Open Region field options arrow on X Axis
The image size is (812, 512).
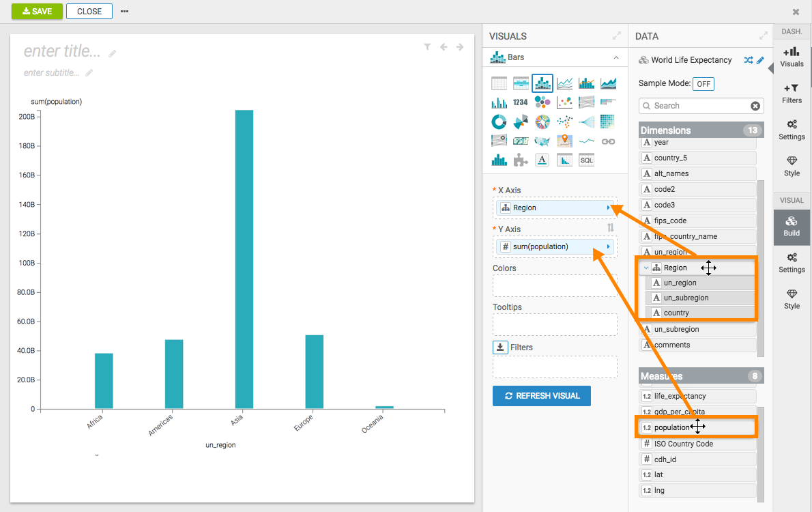(x=608, y=208)
